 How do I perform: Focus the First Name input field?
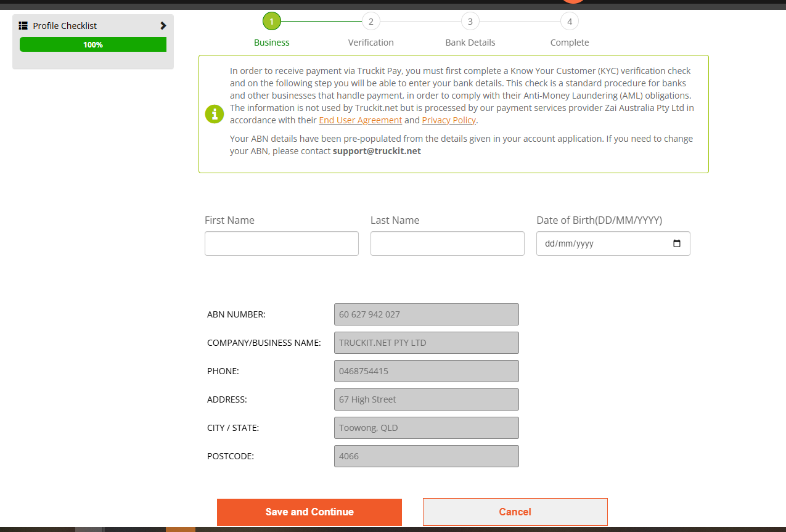282,243
